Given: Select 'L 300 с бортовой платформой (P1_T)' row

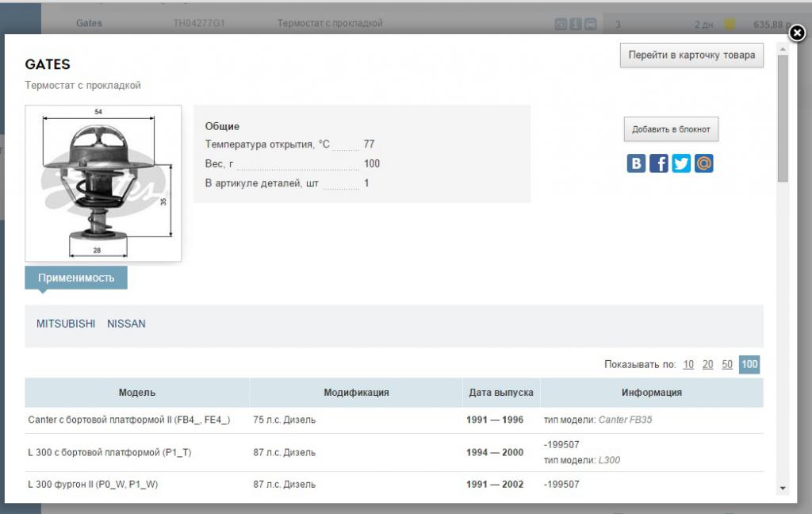Looking at the screenshot, I should [x=394, y=452].
